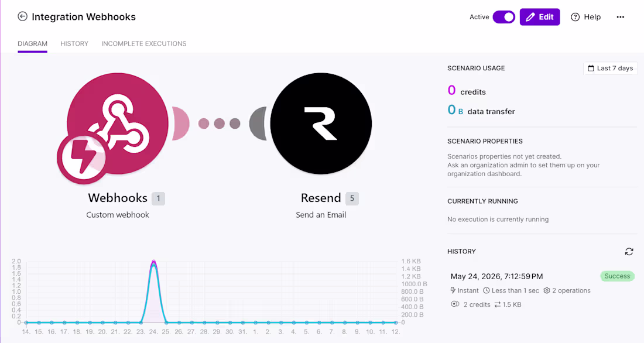The width and height of the screenshot is (644, 343).
Task: Toggle the Active scenario switch
Action: pos(504,17)
